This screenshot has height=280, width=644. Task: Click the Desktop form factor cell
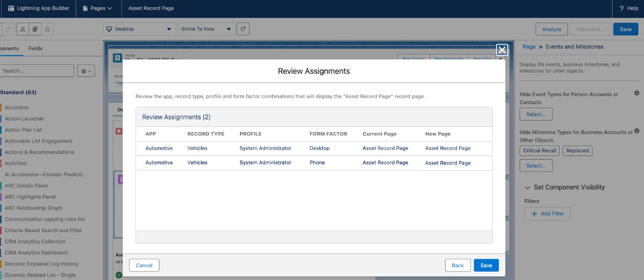[x=320, y=148]
